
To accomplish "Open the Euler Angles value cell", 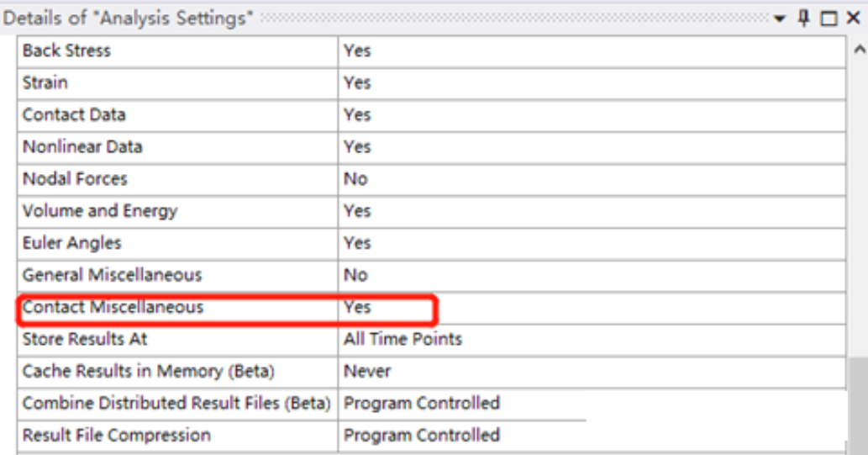I will point(592,244).
